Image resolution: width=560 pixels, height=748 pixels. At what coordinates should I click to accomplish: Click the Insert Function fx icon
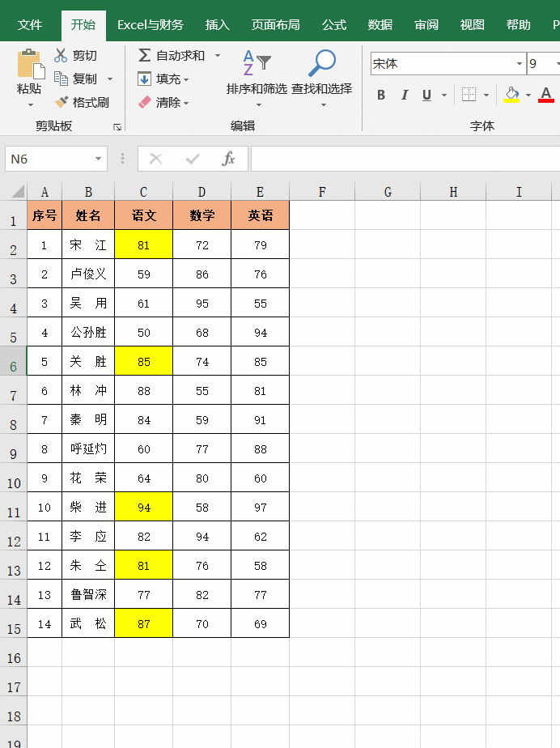(228, 159)
